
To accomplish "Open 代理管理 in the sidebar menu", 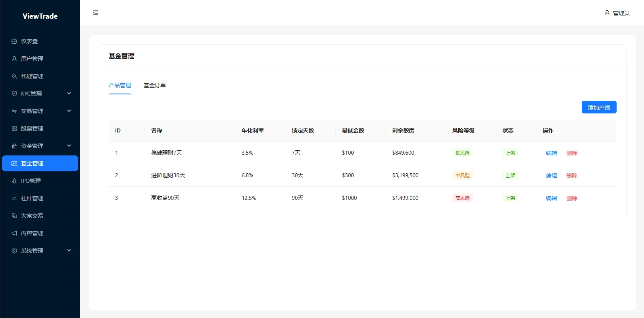I will click(40, 76).
